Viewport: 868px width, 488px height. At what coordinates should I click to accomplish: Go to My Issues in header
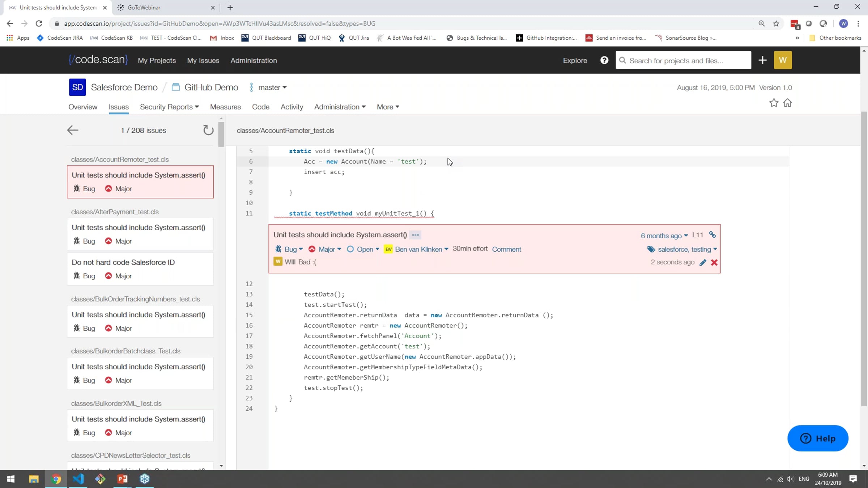point(203,60)
